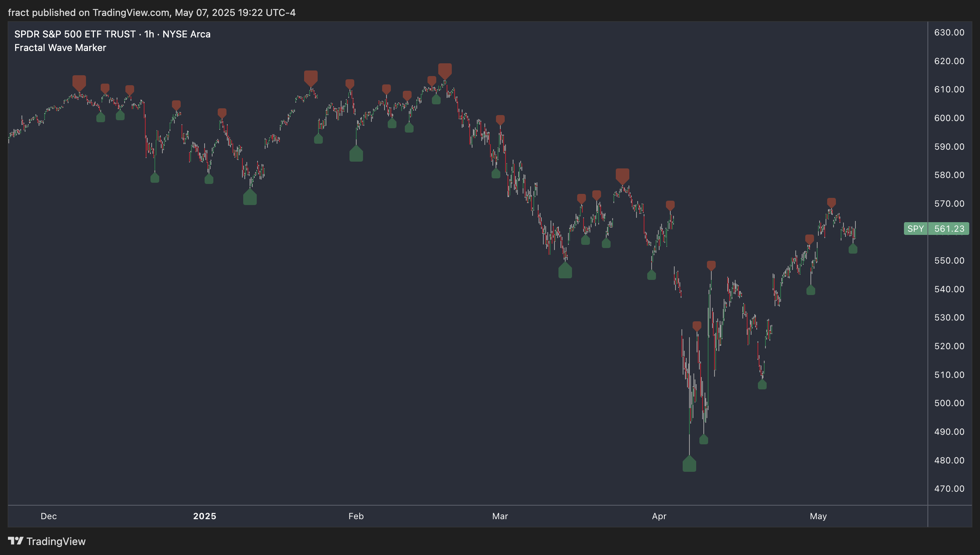Click the May label on the time axis
The image size is (980, 555).
[x=818, y=516]
